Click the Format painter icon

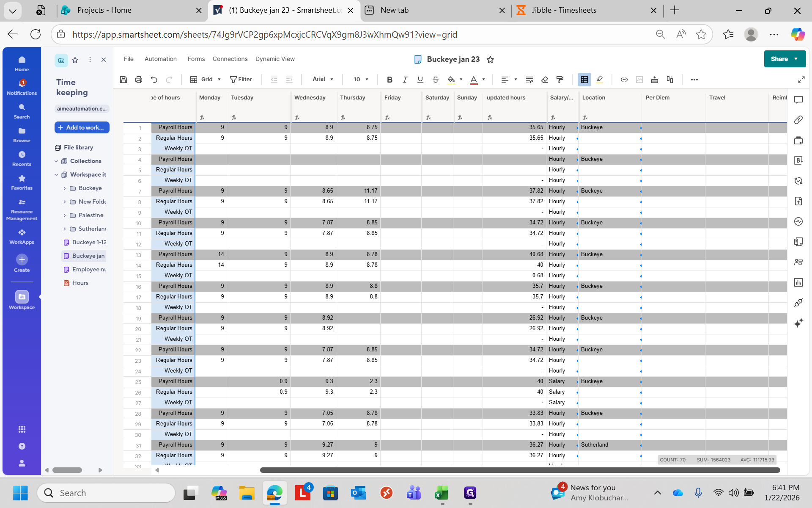tap(560, 80)
